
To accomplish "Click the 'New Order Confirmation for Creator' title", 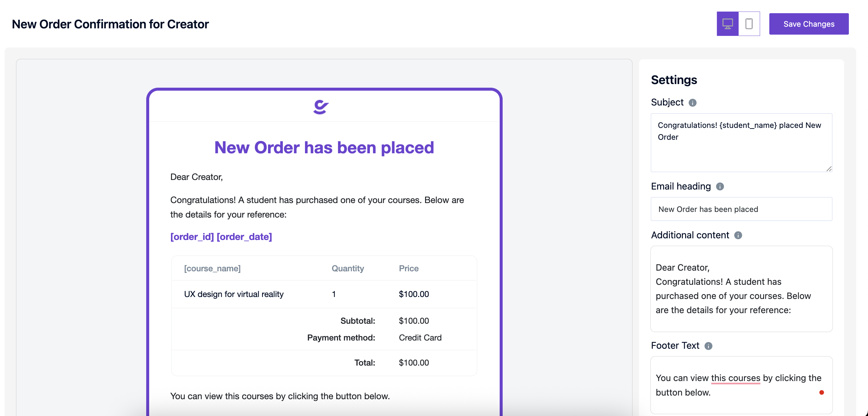I will coord(110,23).
